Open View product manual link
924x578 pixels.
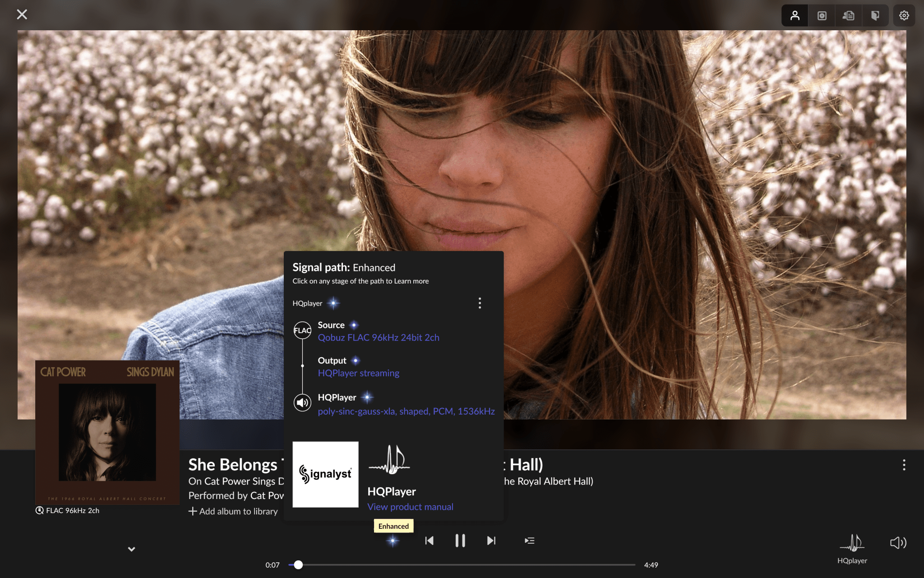coord(410,507)
